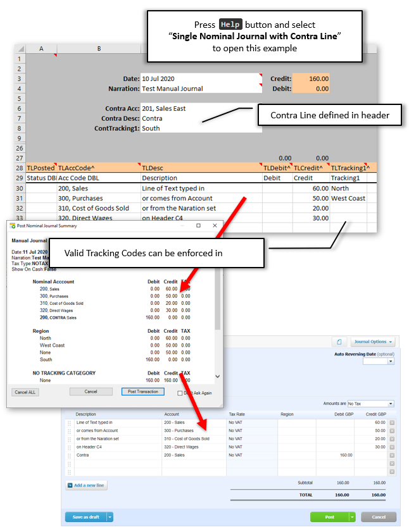Image resolution: width=409 pixels, height=532 pixels.
Task: Select the spreadsheet cell '310, Cost of Goods Sold'
Action: pyautogui.click(x=99, y=208)
